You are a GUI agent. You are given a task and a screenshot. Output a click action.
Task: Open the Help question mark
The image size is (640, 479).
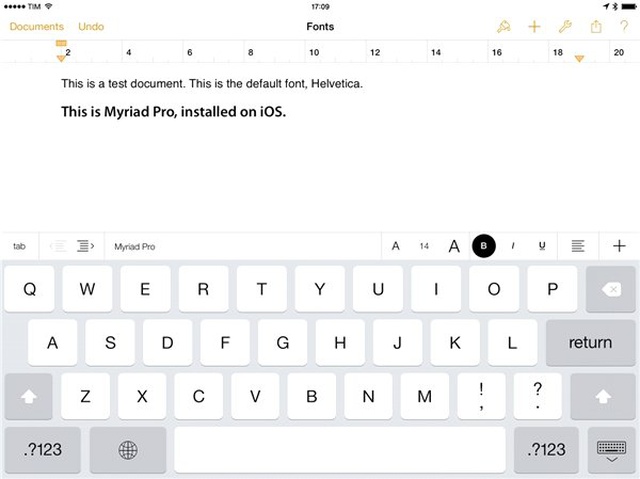point(624,27)
